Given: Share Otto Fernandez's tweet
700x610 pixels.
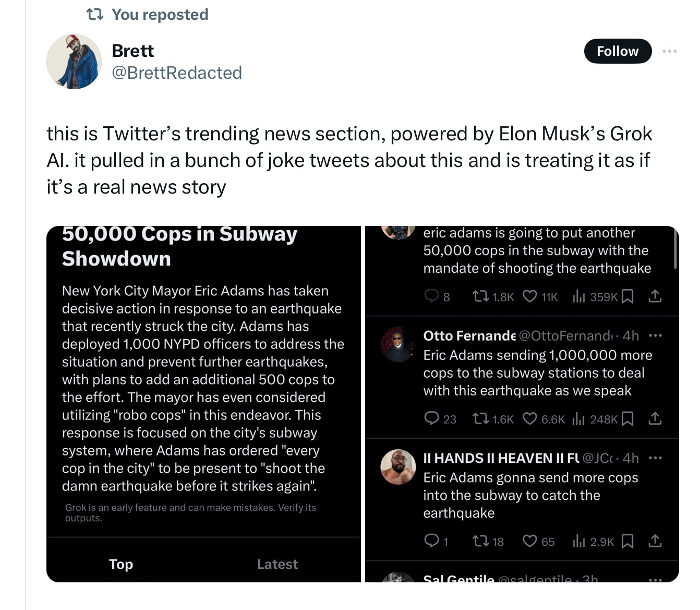Looking at the screenshot, I should point(655,418).
